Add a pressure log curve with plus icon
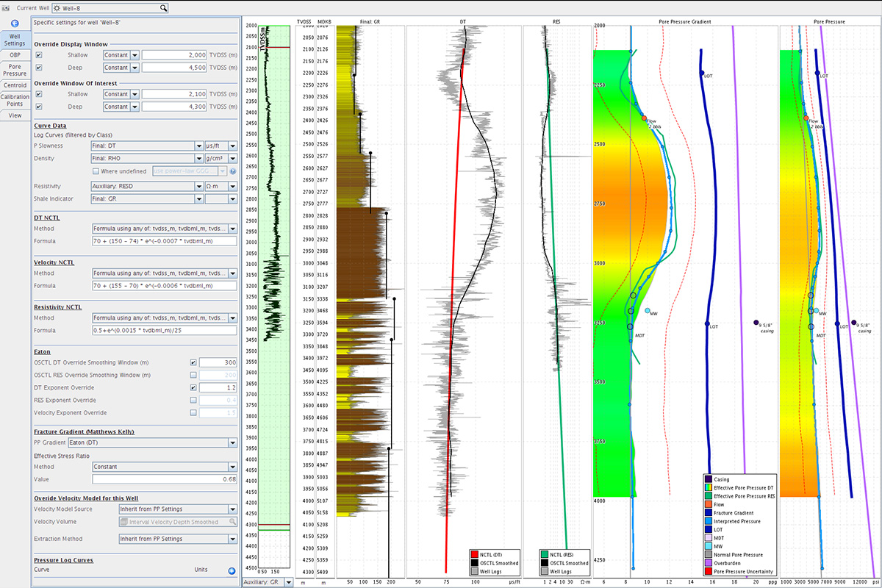This screenshot has width=882, height=588. tap(232, 570)
